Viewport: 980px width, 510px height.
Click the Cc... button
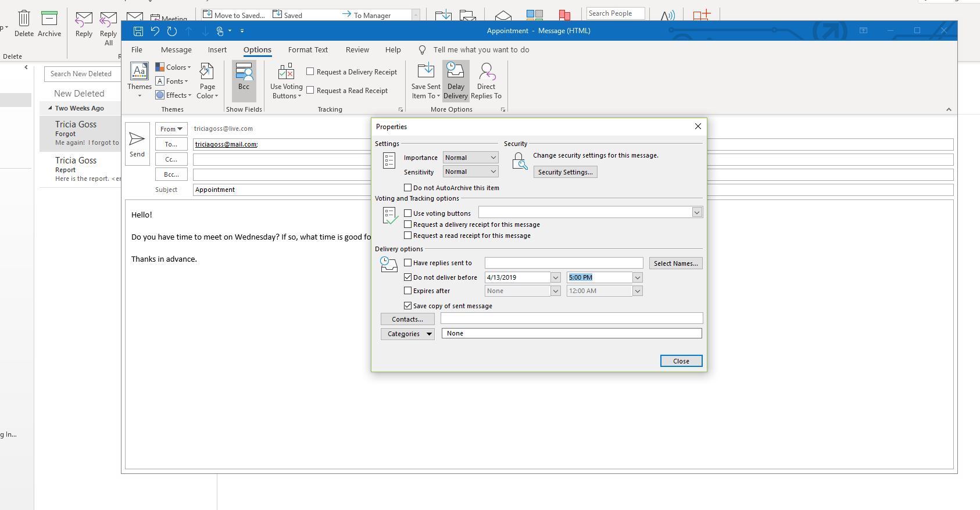(171, 159)
